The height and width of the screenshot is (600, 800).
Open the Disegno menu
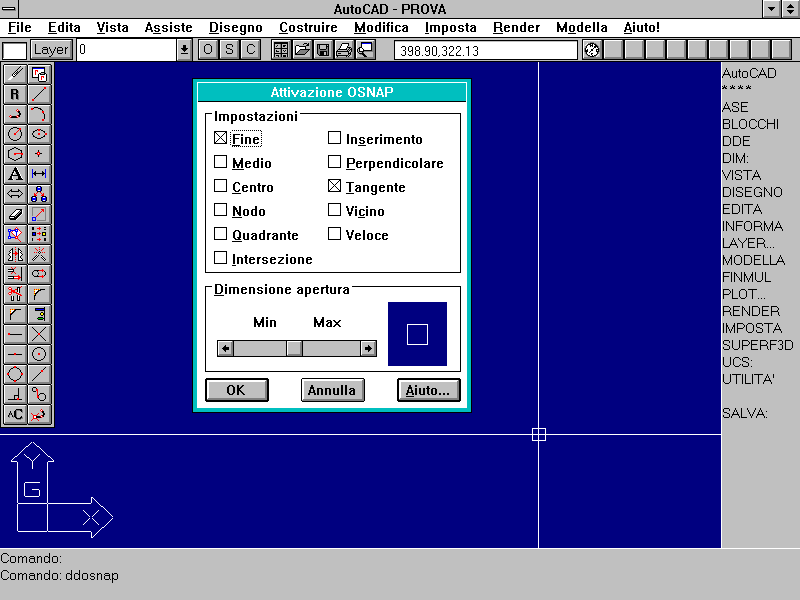coord(236,28)
